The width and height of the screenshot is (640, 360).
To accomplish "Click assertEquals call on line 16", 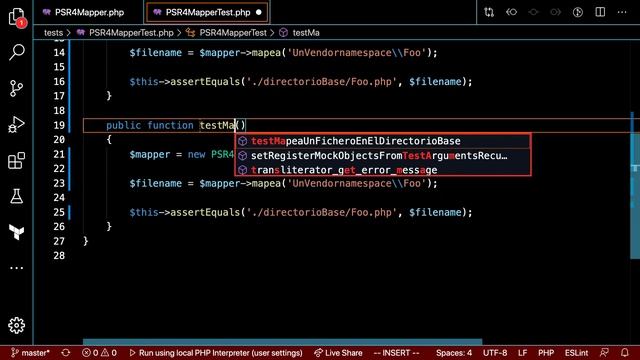I will [205, 82].
